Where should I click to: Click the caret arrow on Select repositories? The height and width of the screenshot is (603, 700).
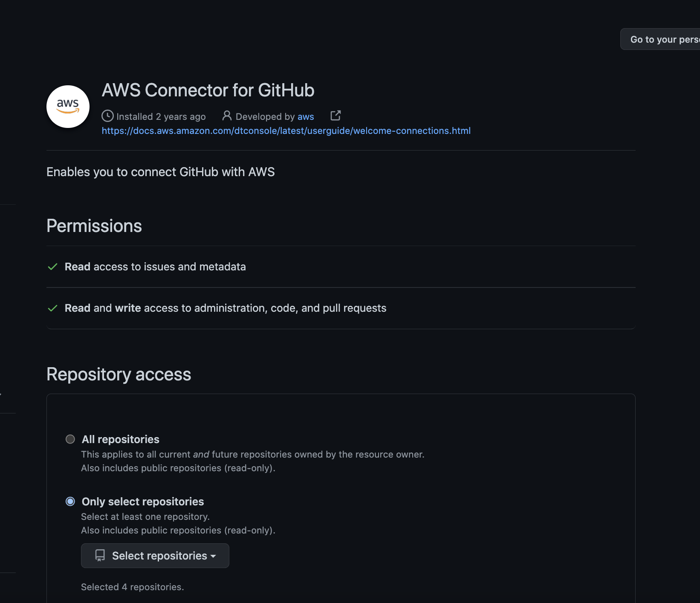click(x=214, y=556)
